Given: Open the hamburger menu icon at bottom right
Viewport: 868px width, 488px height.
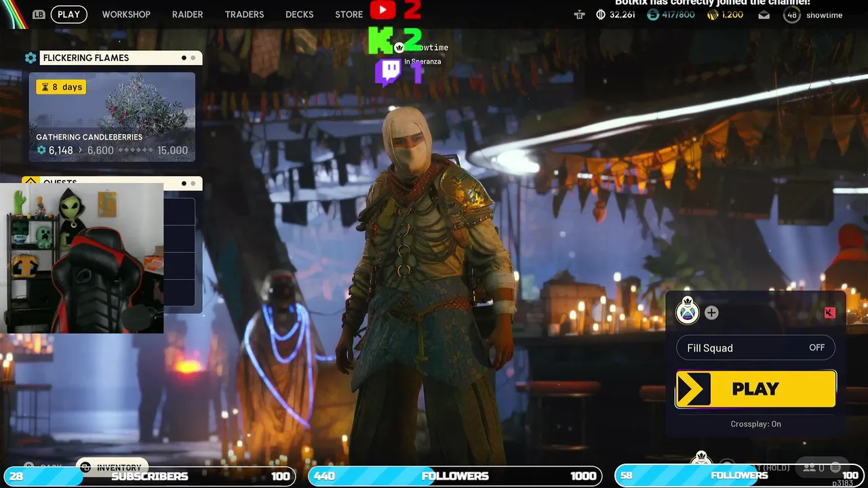Looking at the screenshot, I should click(x=835, y=467).
